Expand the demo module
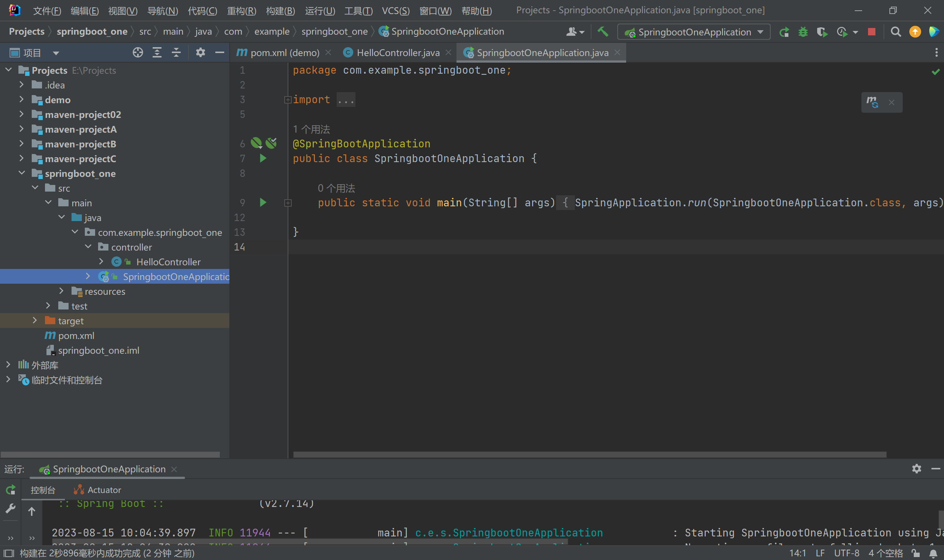The width and height of the screenshot is (944, 560). pos(21,99)
